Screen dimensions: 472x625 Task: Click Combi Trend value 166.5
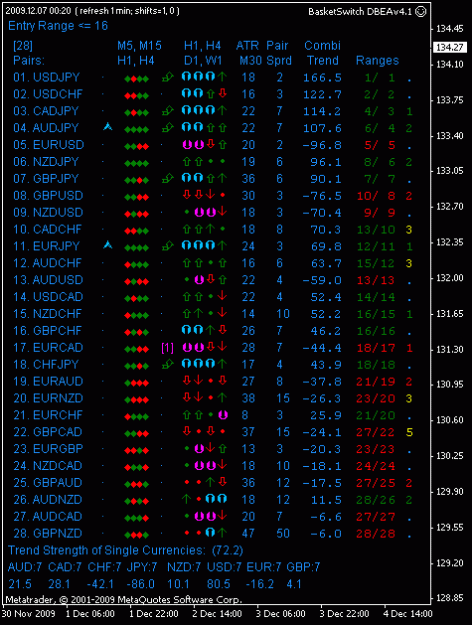pyautogui.click(x=322, y=77)
